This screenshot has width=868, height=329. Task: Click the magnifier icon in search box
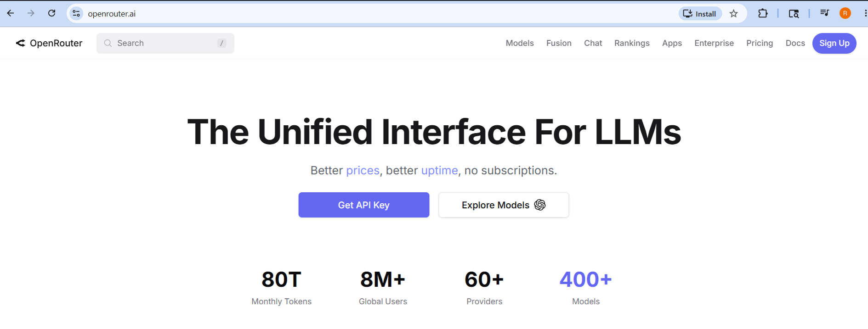click(x=108, y=43)
